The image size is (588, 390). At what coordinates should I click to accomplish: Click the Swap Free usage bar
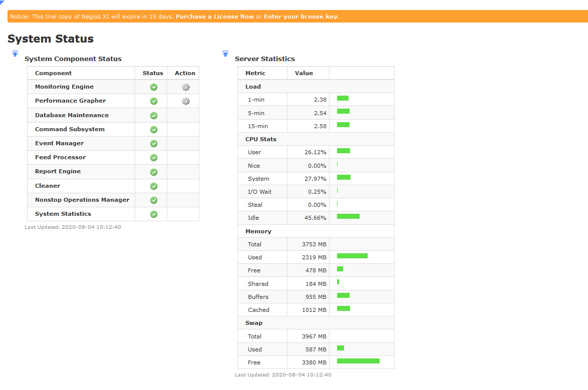tap(358, 361)
